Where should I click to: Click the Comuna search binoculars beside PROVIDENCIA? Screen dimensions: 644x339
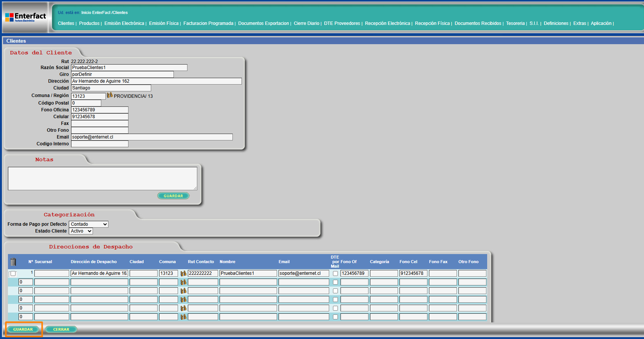110,96
